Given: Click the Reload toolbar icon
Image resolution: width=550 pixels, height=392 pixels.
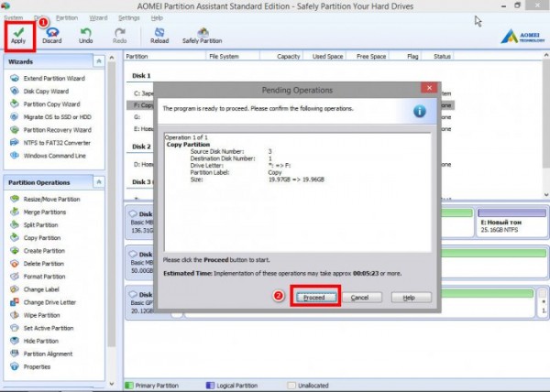Looking at the screenshot, I should pyautogui.click(x=159, y=36).
